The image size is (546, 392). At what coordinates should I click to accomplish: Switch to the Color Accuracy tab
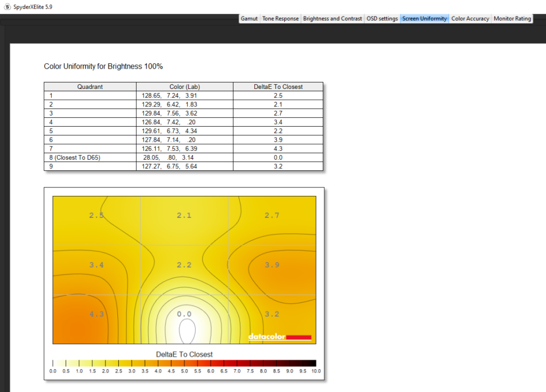point(470,19)
